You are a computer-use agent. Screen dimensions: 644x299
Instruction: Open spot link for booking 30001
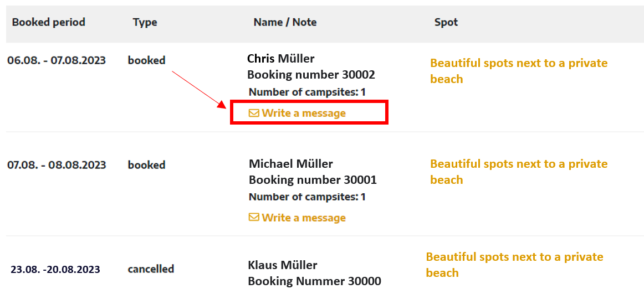point(519,172)
